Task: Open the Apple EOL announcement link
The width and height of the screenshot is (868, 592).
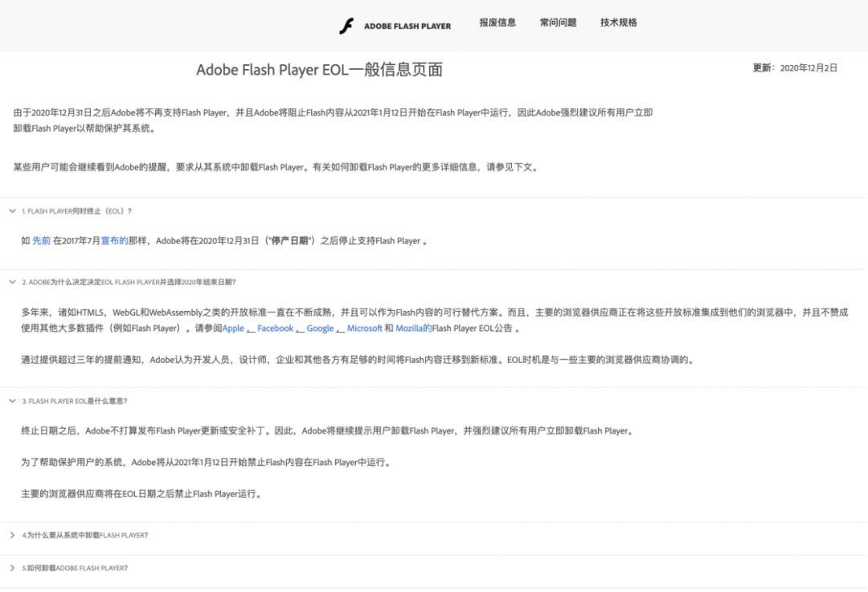Action: (x=233, y=329)
